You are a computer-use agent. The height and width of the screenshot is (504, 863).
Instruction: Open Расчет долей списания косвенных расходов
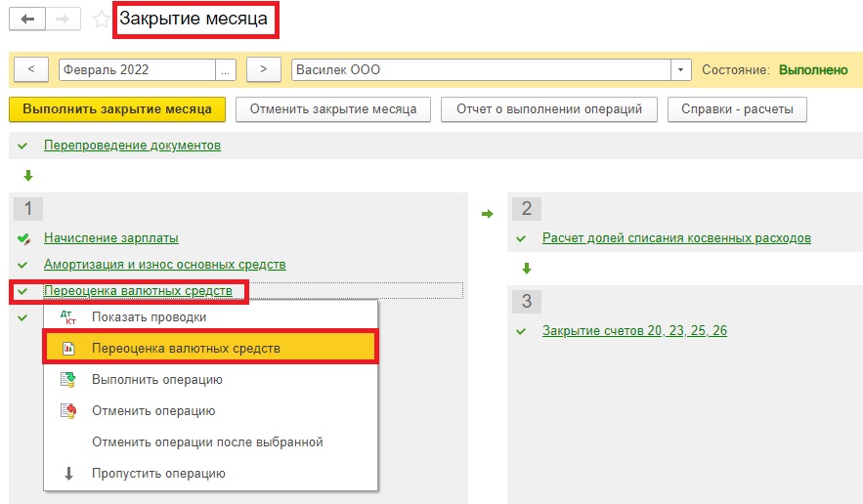tap(676, 237)
